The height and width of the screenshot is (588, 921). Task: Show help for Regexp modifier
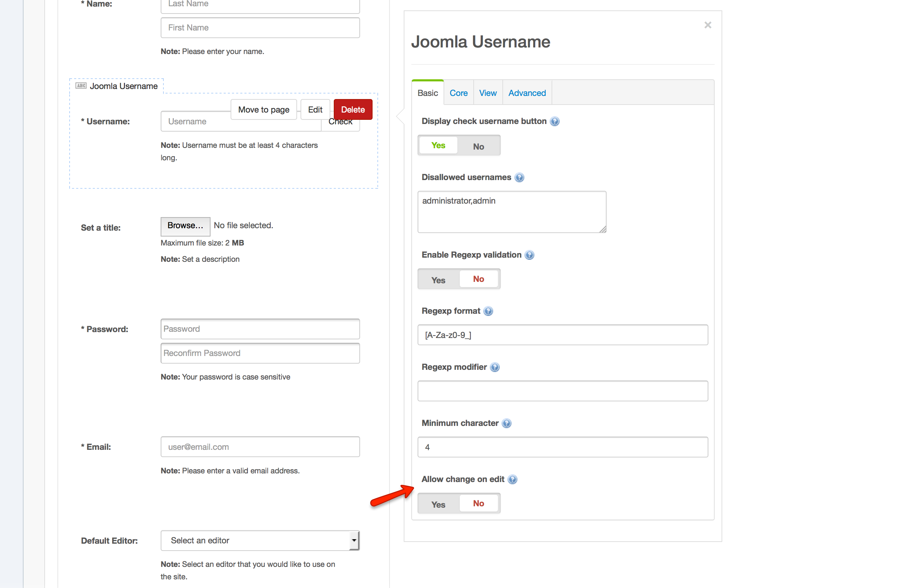tap(494, 367)
